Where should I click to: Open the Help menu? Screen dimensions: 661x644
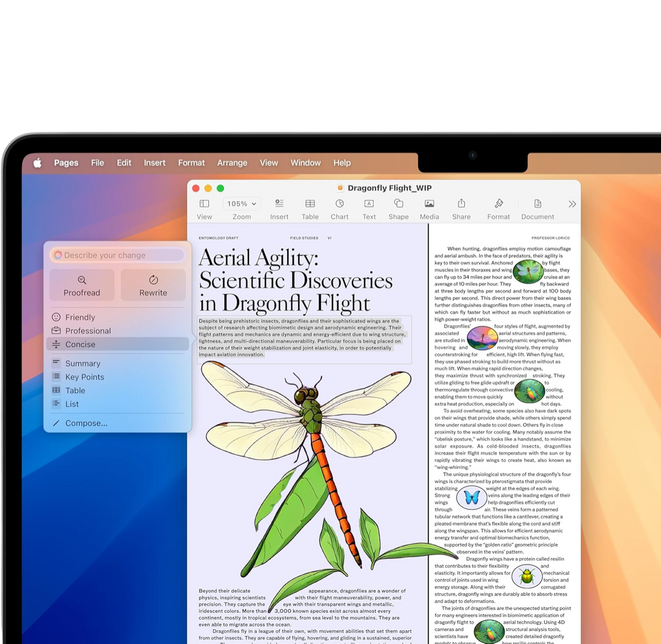[342, 163]
